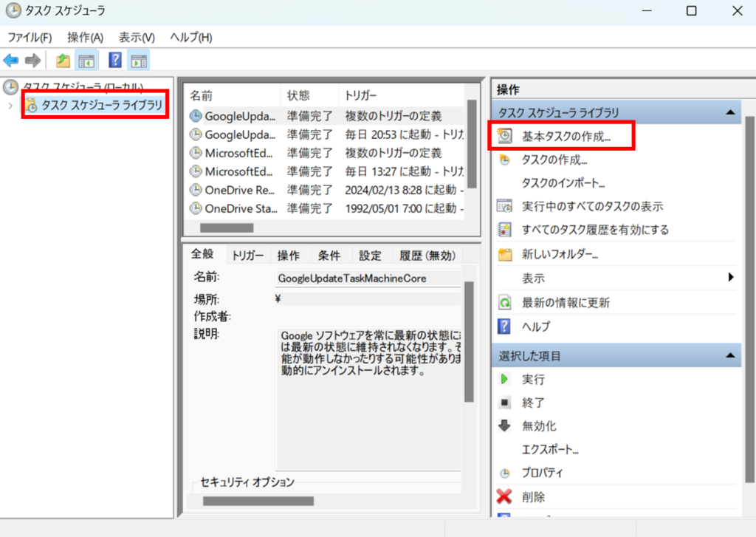Click the 新しいフォルダー folder icon
Image resolution: width=756 pixels, height=537 pixels.
pos(505,255)
